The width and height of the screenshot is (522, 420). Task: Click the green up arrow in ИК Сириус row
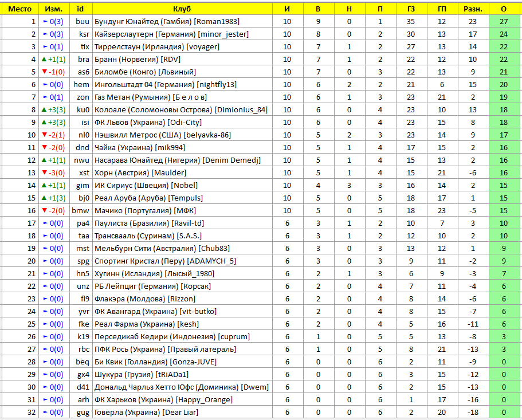(x=44, y=186)
